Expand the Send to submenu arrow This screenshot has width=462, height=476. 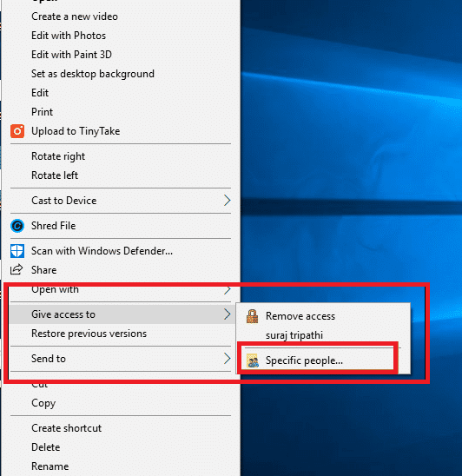(x=227, y=359)
